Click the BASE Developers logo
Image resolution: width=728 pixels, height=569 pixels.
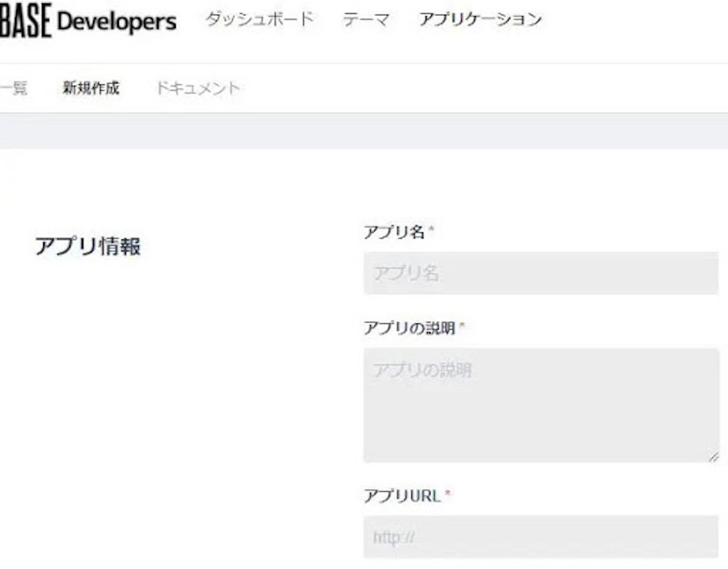tap(88, 20)
